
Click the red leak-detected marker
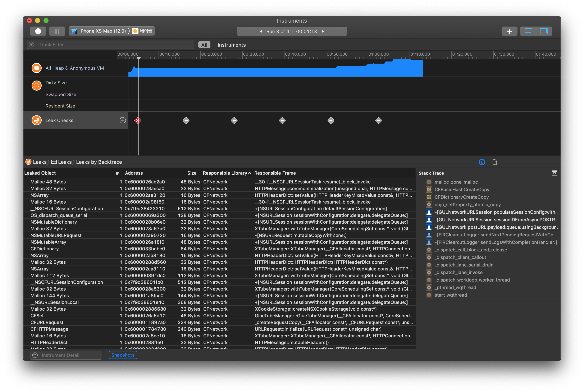(137, 120)
